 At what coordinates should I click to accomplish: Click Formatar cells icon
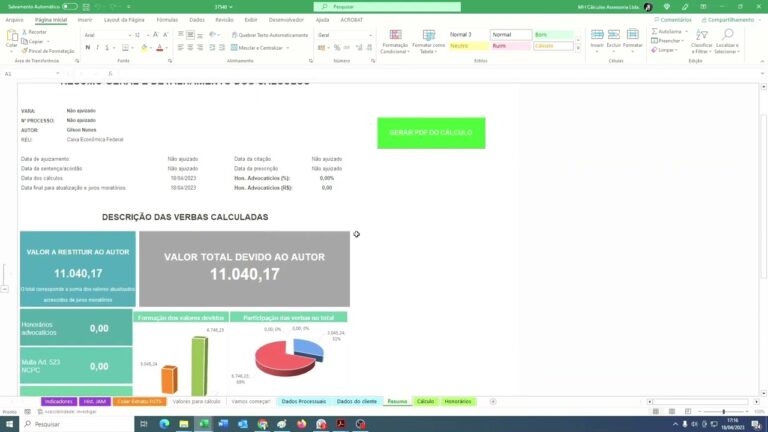[632, 34]
